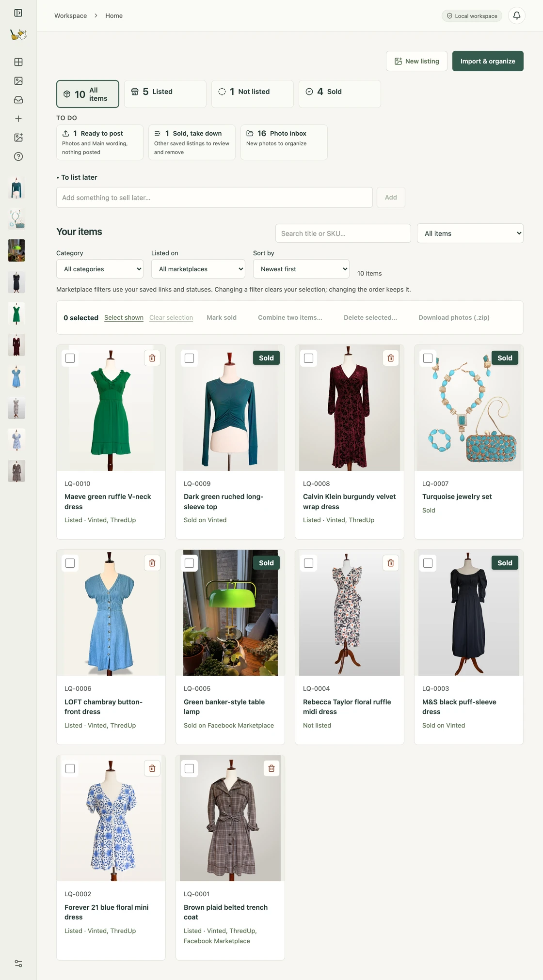Image resolution: width=543 pixels, height=980 pixels.
Task: Open the dashboard grid icon in sidebar
Action: pyautogui.click(x=18, y=62)
